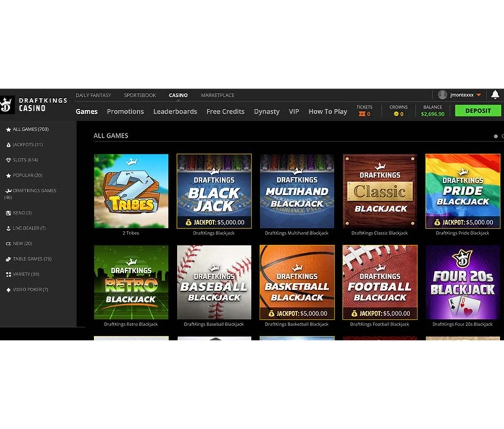Select the Keno category icon

8,213
